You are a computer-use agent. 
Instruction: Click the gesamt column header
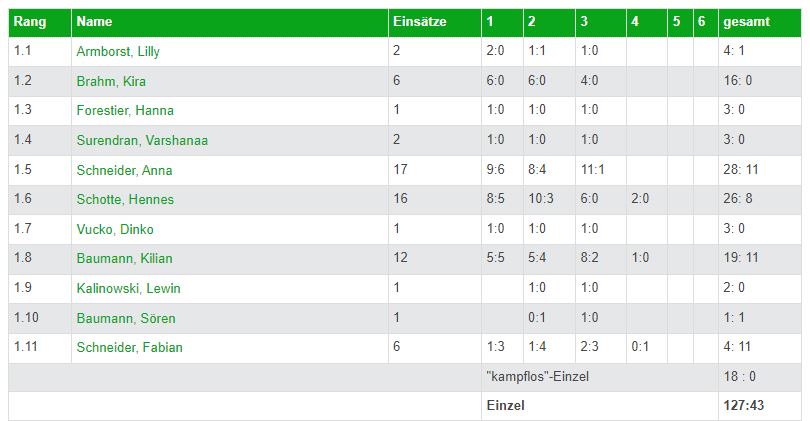coord(760,22)
